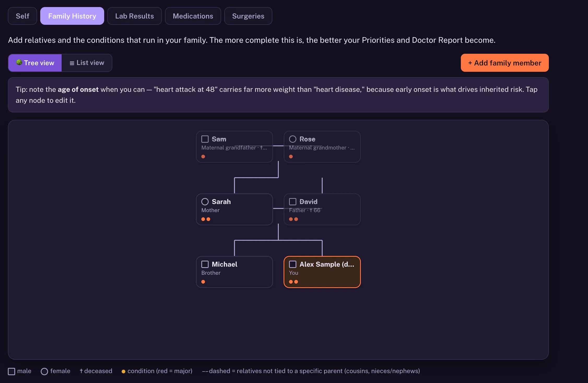Click the condition dot on Michael's card
This screenshot has height=383, width=588.
pyautogui.click(x=203, y=282)
